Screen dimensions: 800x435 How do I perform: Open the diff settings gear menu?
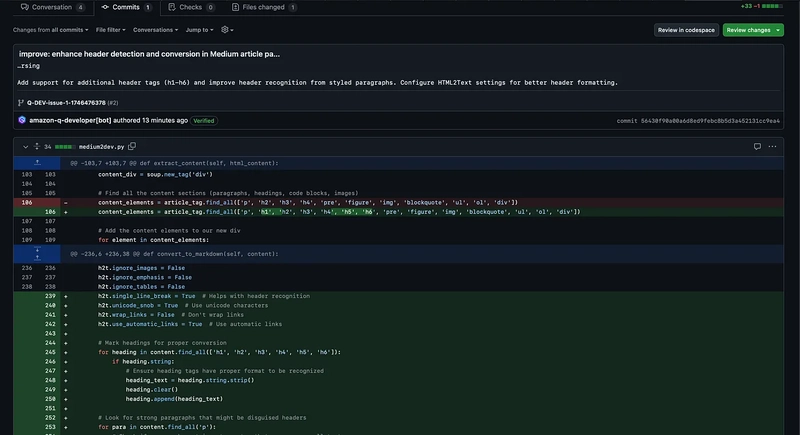tap(227, 30)
